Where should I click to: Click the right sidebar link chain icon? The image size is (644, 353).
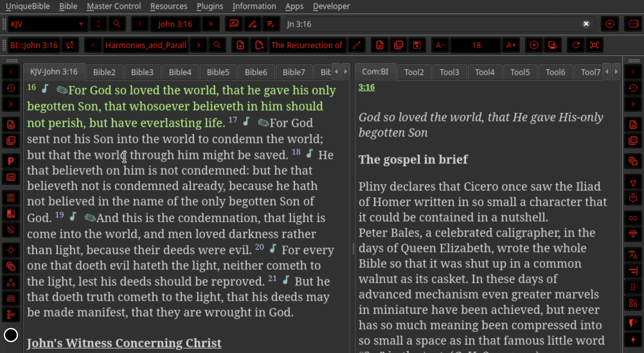(633, 218)
